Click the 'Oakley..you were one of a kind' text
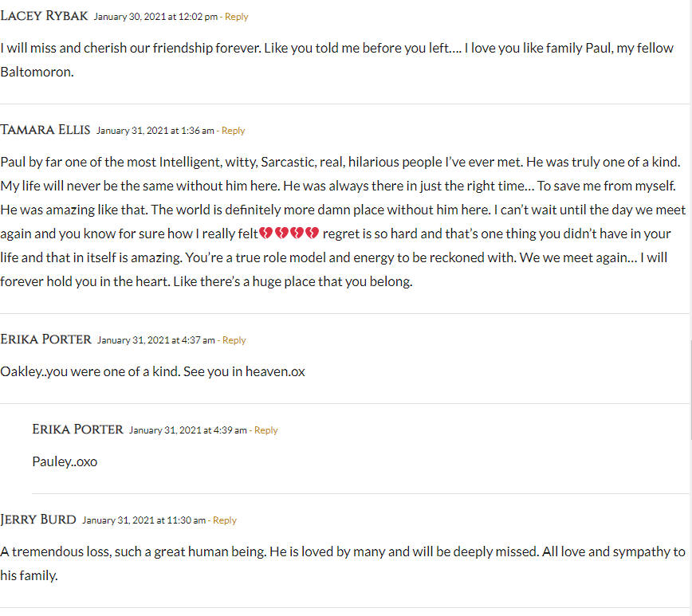The height and width of the screenshot is (616, 692). tap(90, 371)
